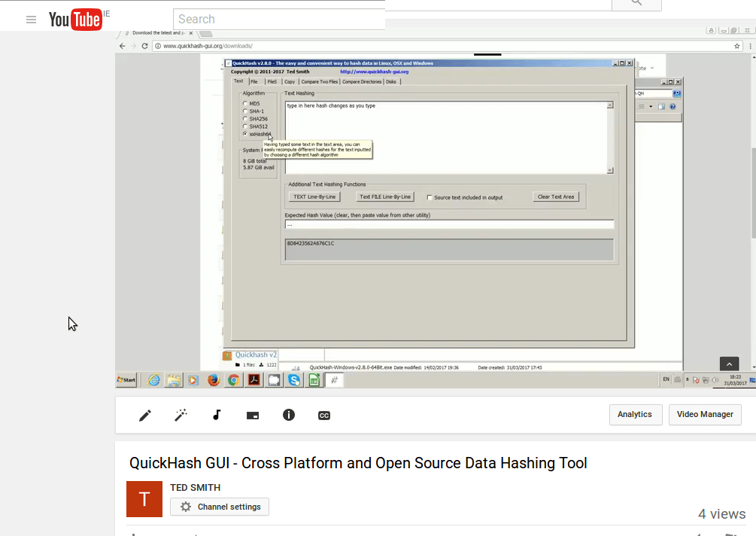
Task: Click the Subtitles/CC icon
Action: click(323, 414)
